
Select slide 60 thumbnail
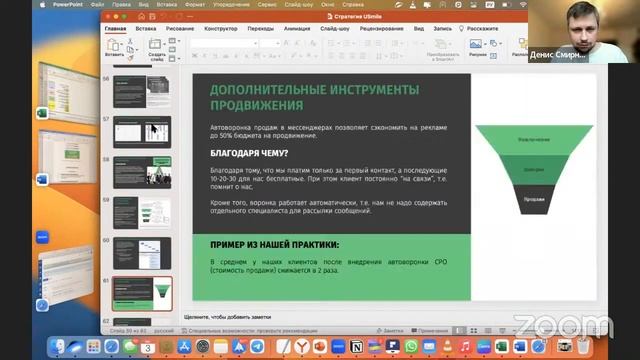click(142, 253)
